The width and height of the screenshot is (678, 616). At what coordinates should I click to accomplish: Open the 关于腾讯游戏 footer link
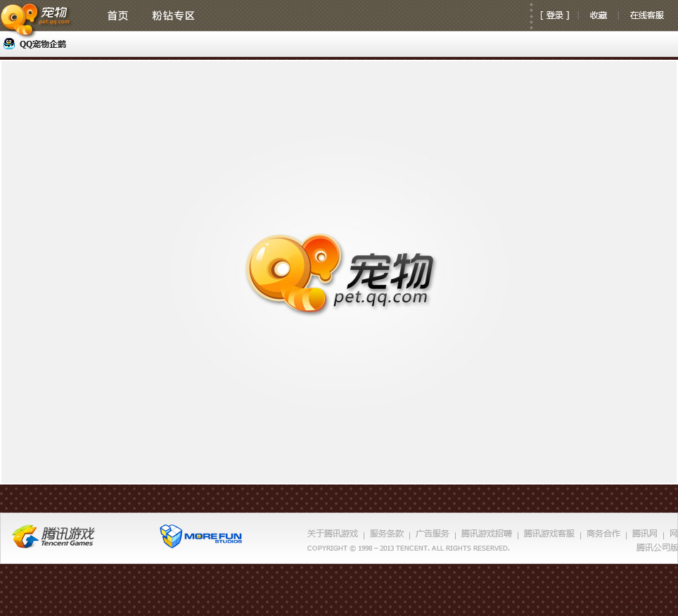point(333,534)
